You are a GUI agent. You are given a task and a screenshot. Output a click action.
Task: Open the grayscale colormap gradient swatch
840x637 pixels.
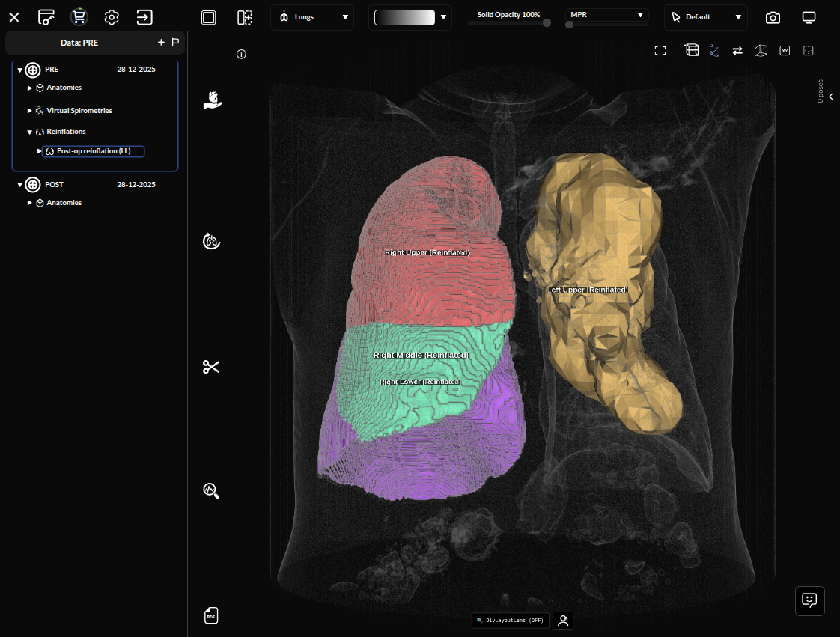point(404,17)
